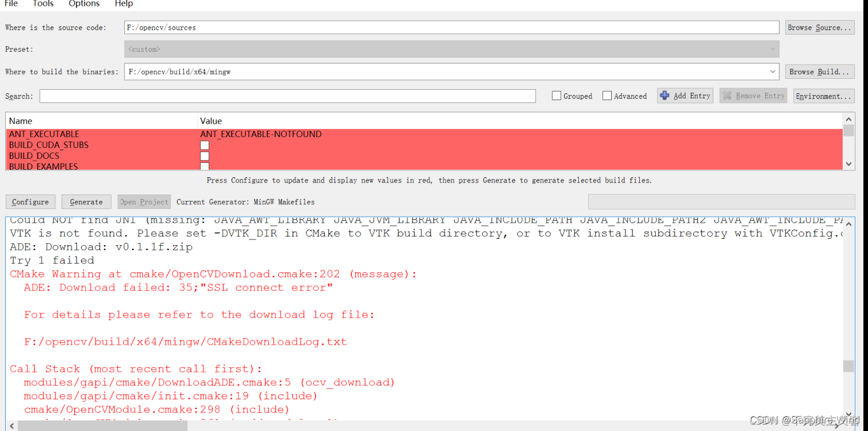Click the CMake Warning at OpenCVDownload line

click(213, 274)
